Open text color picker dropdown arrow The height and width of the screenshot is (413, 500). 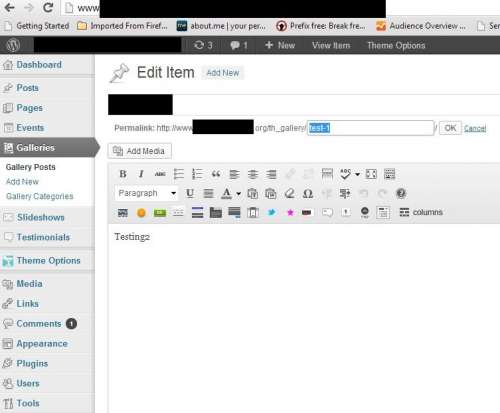tap(238, 193)
